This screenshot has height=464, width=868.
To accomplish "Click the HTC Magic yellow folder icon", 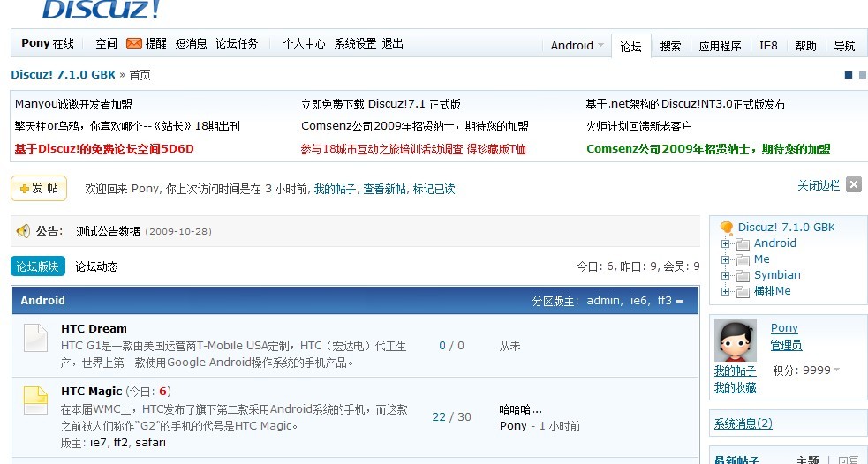I will click(x=35, y=400).
